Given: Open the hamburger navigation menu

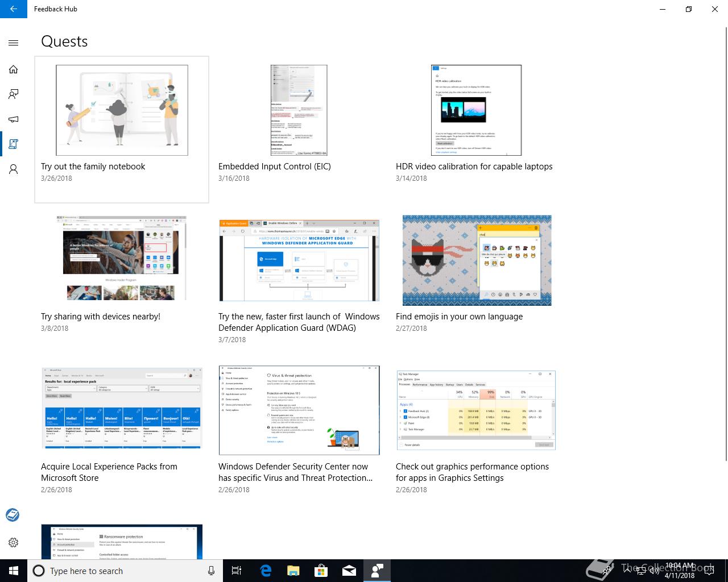Looking at the screenshot, I should click(x=14, y=43).
